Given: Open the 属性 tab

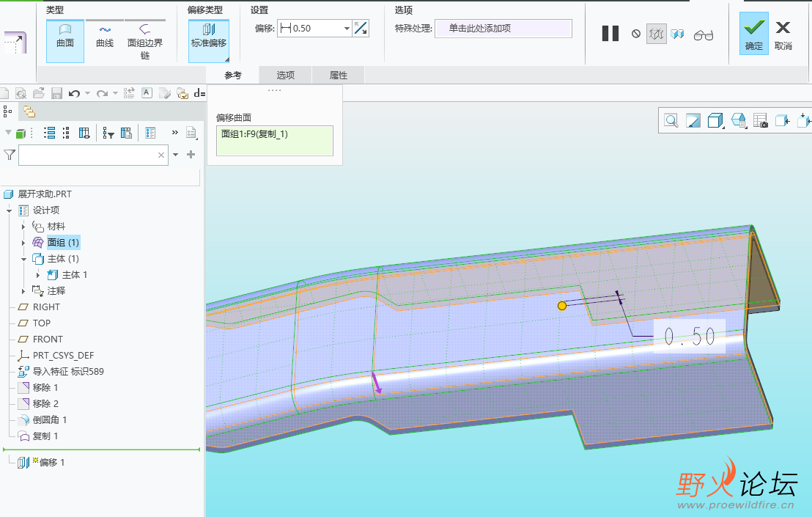Looking at the screenshot, I should coord(338,75).
